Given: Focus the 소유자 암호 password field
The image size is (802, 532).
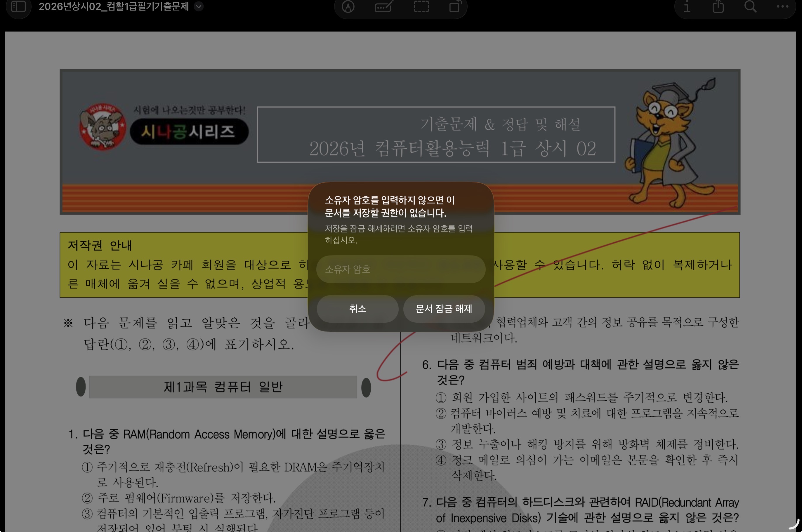Looking at the screenshot, I should click(401, 270).
